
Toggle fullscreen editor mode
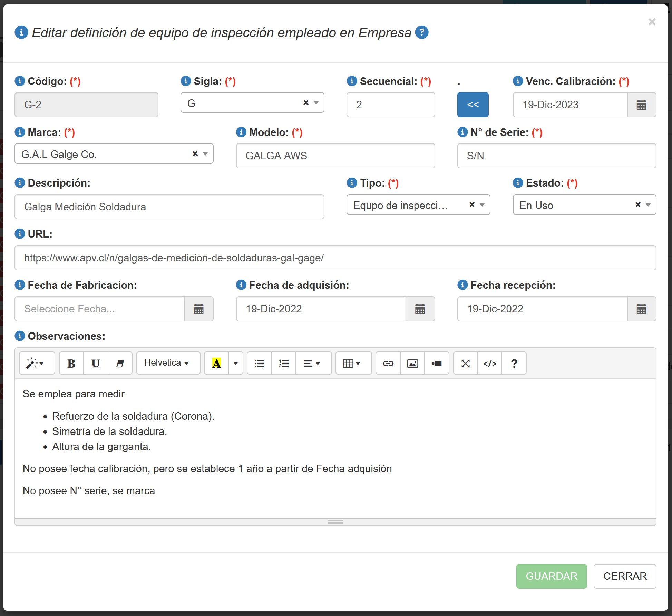pyautogui.click(x=466, y=364)
